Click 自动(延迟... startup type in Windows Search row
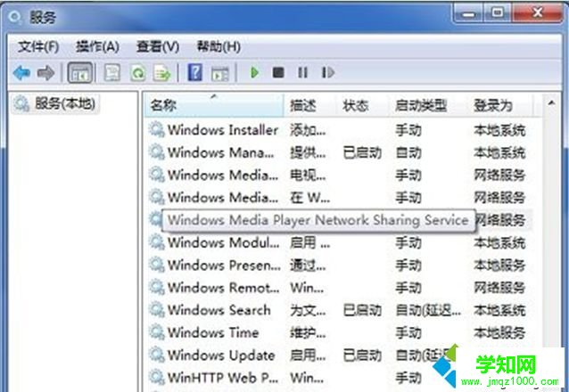The width and height of the screenshot is (569, 392). (x=428, y=310)
